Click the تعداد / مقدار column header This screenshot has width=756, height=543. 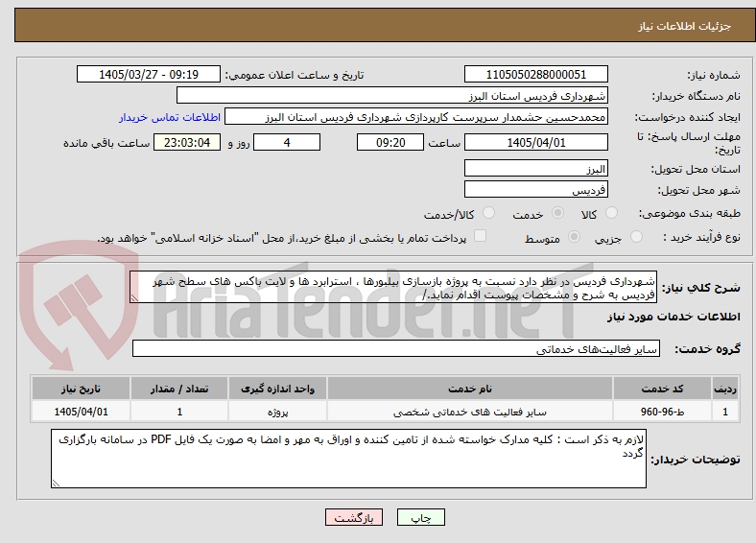[179, 389]
